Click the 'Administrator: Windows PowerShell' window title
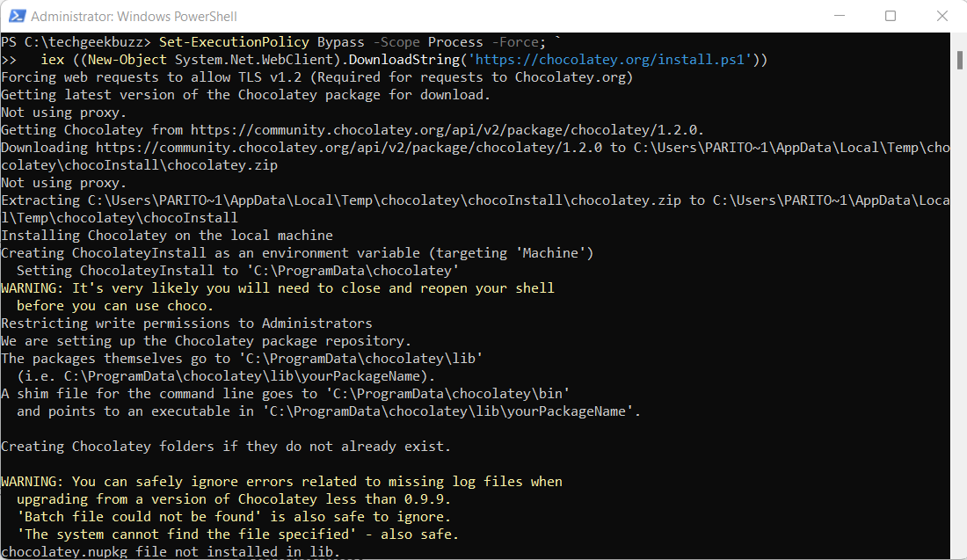Image resolution: width=967 pixels, height=560 pixels. 134,17
